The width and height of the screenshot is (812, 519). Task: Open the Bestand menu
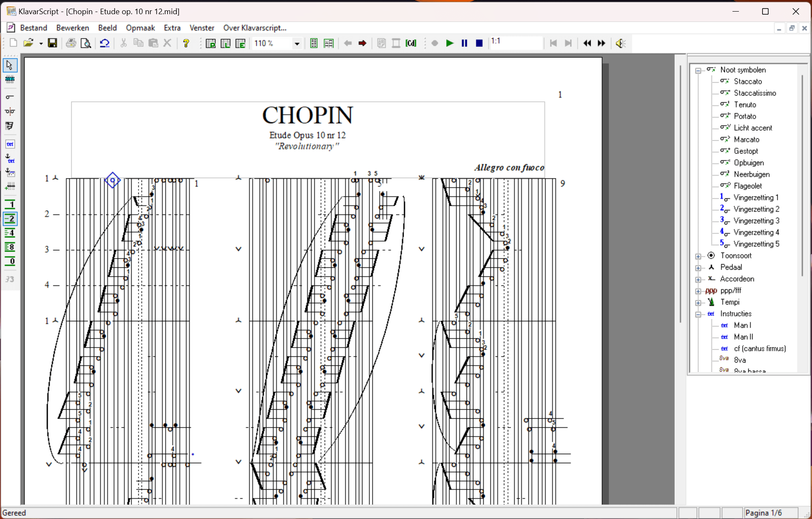point(34,28)
